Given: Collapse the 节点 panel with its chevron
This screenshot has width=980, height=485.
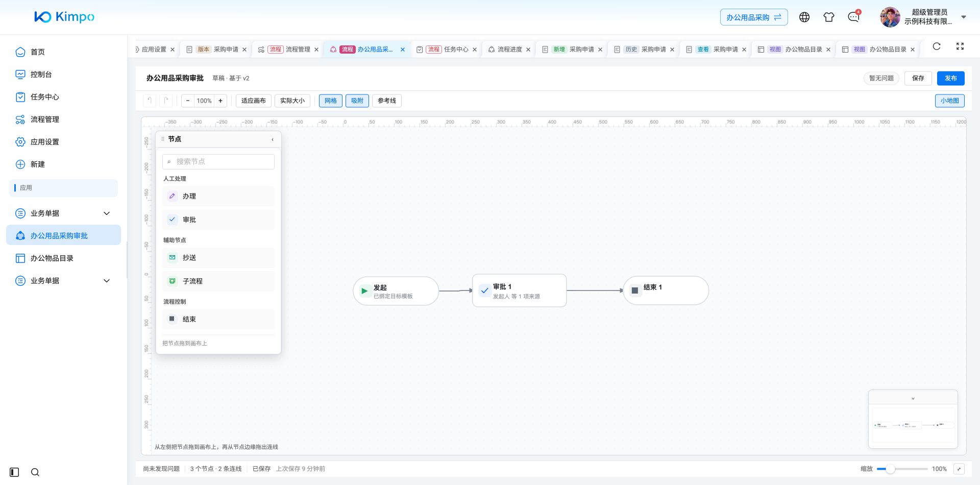Looking at the screenshot, I should tap(273, 139).
